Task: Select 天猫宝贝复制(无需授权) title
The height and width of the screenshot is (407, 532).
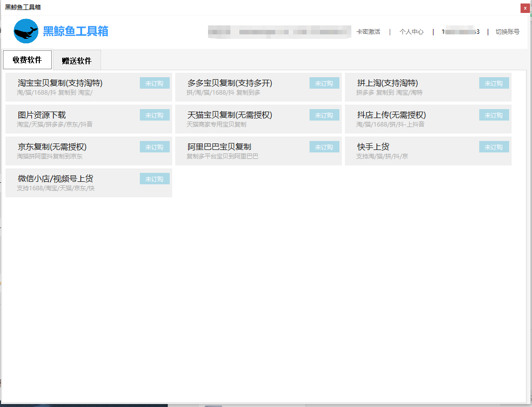Action: click(x=230, y=115)
